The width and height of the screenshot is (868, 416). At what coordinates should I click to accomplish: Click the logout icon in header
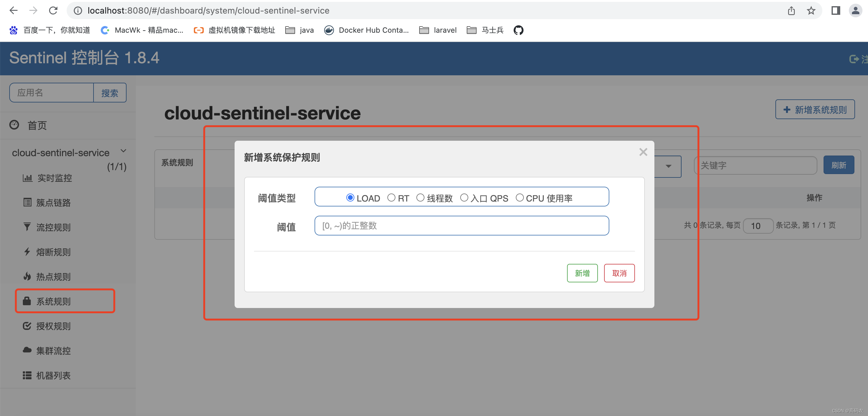(x=854, y=59)
